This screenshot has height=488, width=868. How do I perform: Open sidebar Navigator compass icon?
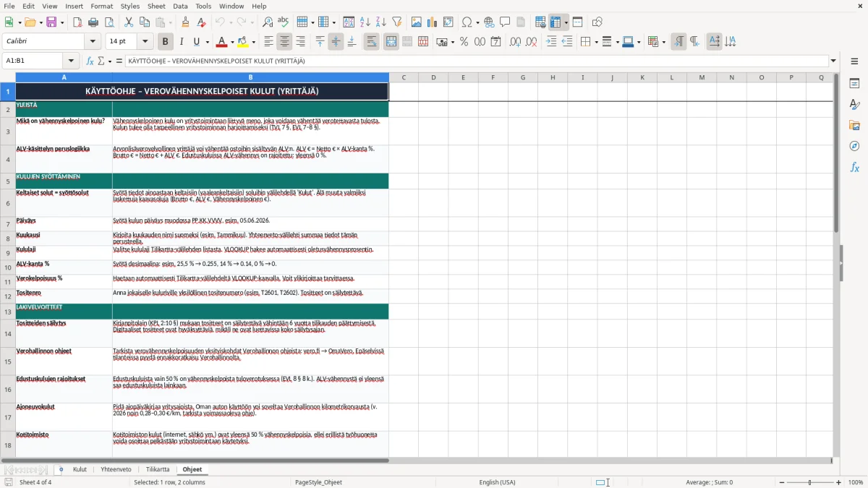point(854,146)
